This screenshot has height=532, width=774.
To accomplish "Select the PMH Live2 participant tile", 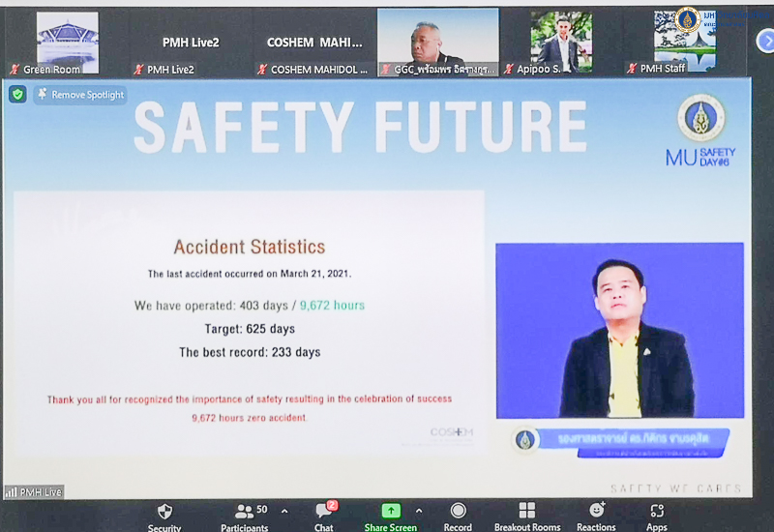I will 190,43.
